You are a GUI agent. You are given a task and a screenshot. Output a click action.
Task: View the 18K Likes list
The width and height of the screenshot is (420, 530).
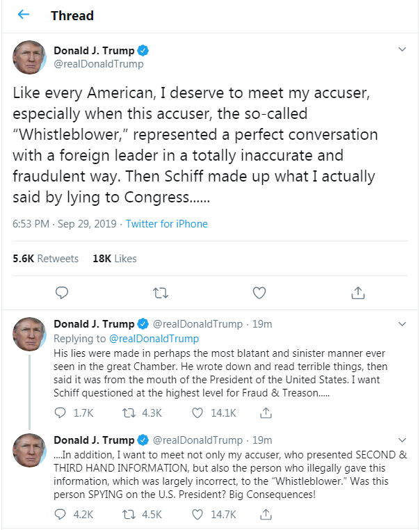point(115,259)
